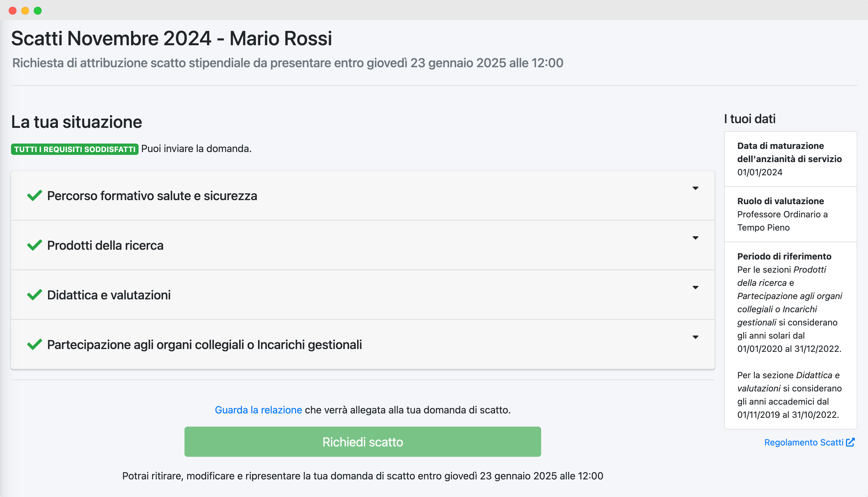Select the Didattica e valutazioni section title
This screenshot has width=868, height=497.
(x=109, y=295)
